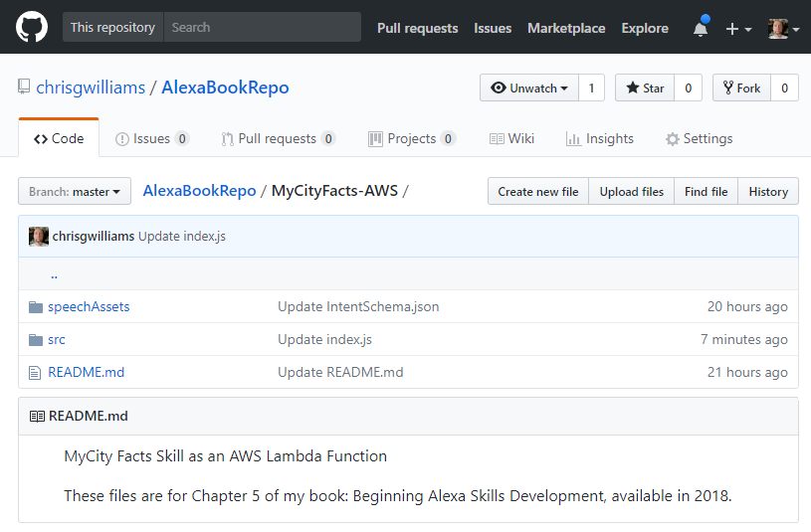Click the src folder icon
811x532 pixels.
[36, 339]
